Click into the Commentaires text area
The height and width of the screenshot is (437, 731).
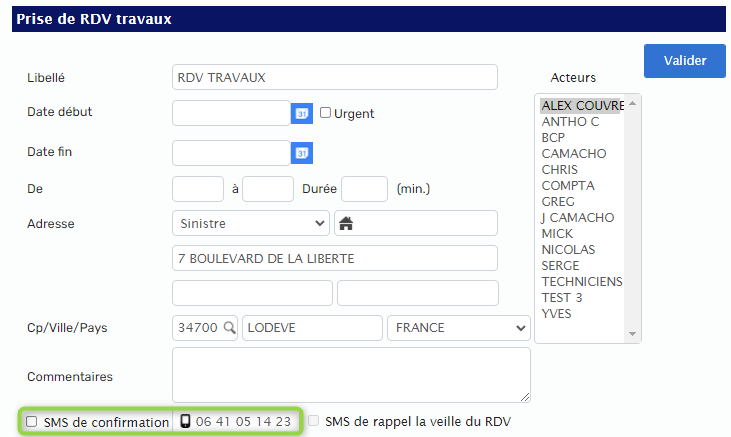pyautogui.click(x=351, y=375)
